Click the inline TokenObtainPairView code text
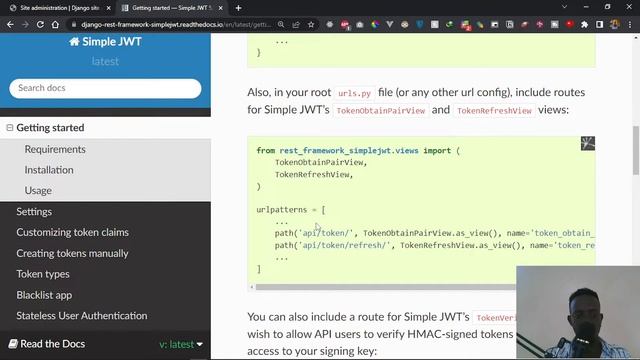This screenshot has width=640, height=360. click(380, 111)
